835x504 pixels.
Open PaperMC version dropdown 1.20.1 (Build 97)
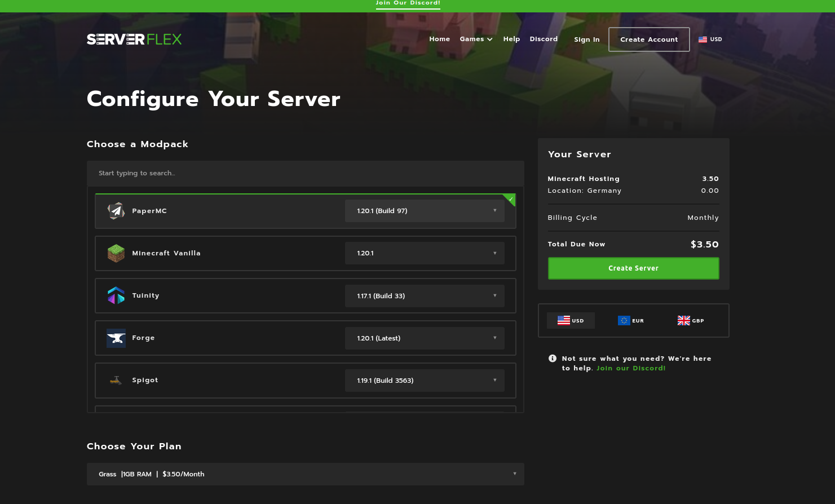pyautogui.click(x=425, y=211)
